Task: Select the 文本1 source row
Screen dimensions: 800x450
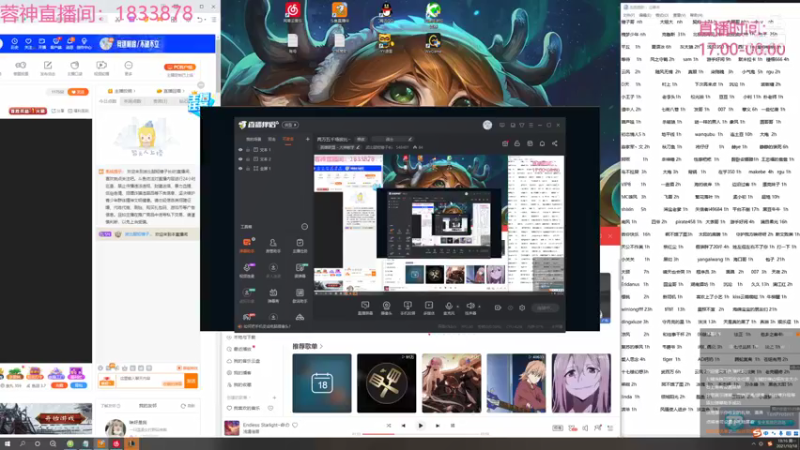Action: pyautogui.click(x=273, y=150)
